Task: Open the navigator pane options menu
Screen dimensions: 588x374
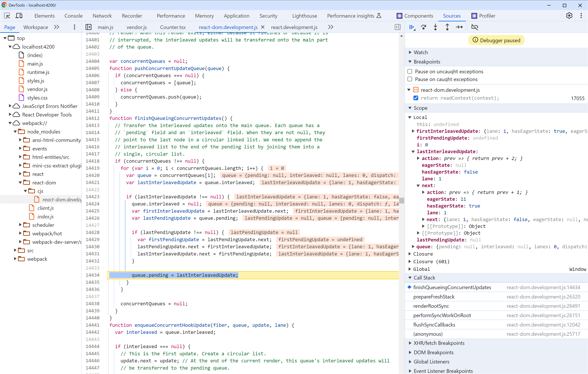Action: [74, 27]
